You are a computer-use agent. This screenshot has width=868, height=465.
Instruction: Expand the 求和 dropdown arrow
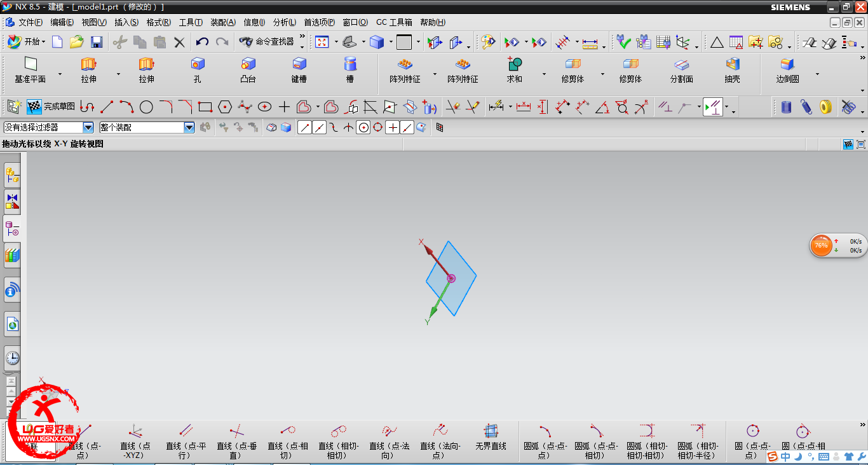click(544, 74)
